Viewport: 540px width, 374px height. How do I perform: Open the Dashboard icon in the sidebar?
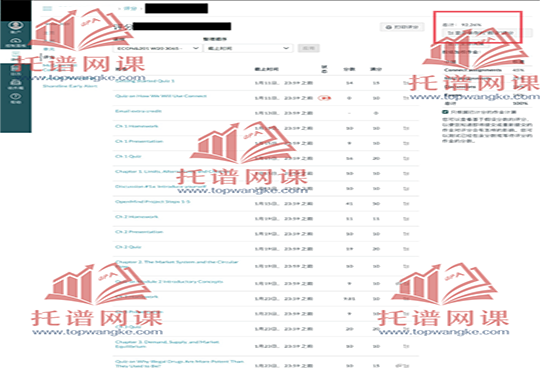[15, 42]
